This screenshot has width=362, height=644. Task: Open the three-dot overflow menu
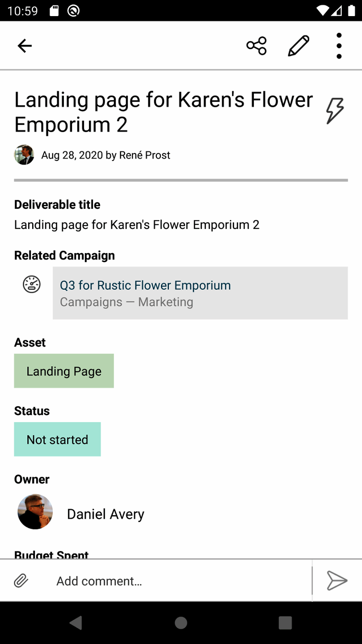coord(339,46)
